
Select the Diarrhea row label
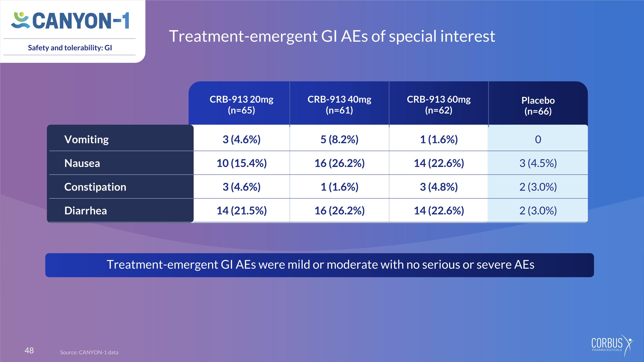pyautogui.click(x=85, y=211)
